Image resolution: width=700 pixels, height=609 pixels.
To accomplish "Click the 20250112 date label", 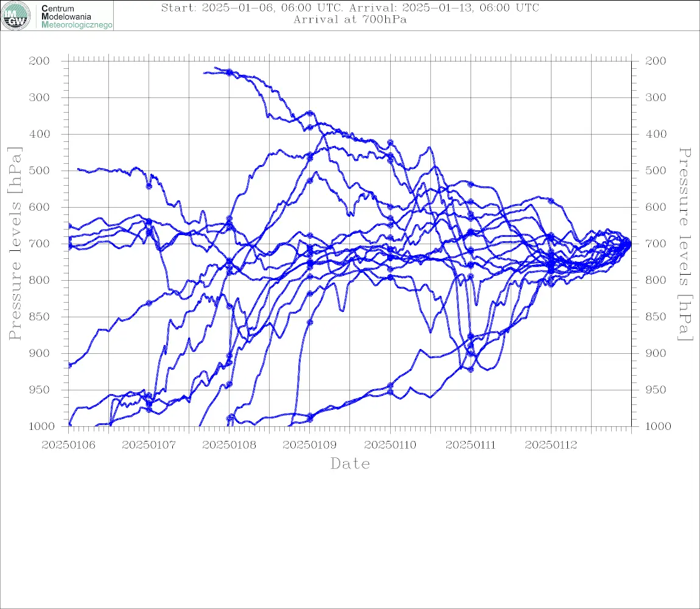I will point(551,445).
